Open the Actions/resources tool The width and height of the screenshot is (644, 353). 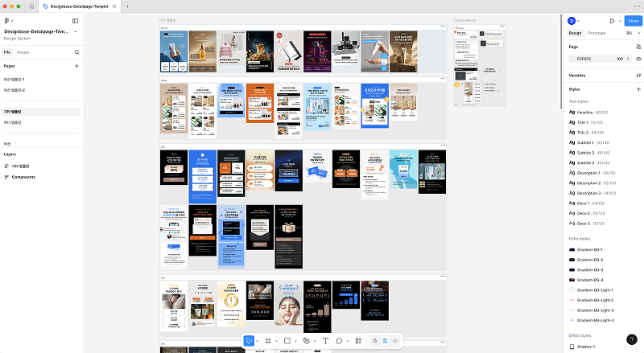click(358, 341)
